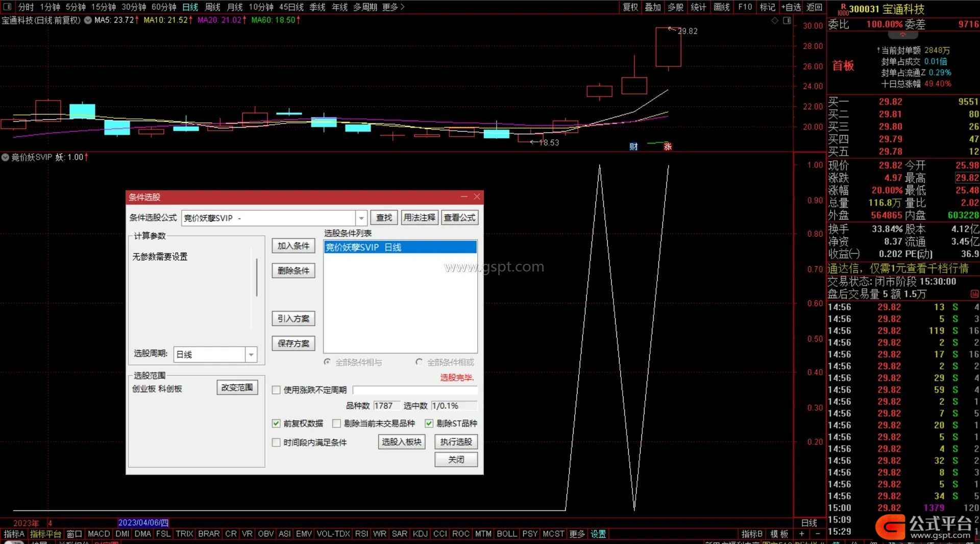Switch to 分时 view
980x544 pixels.
tap(26, 7)
